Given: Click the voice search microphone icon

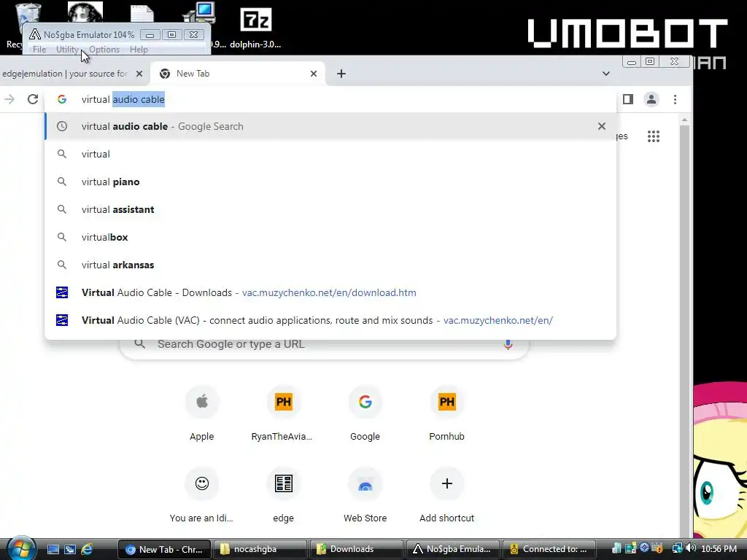Looking at the screenshot, I should coord(508,344).
